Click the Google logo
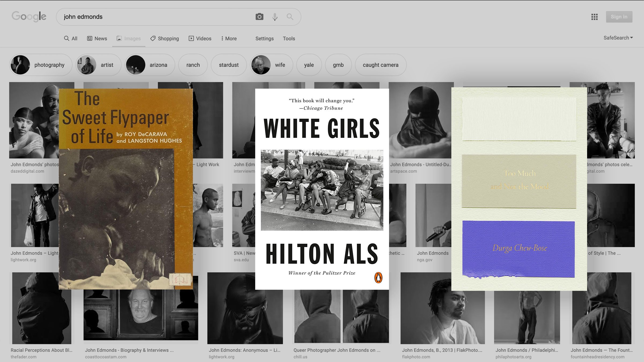 click(29, 17)
